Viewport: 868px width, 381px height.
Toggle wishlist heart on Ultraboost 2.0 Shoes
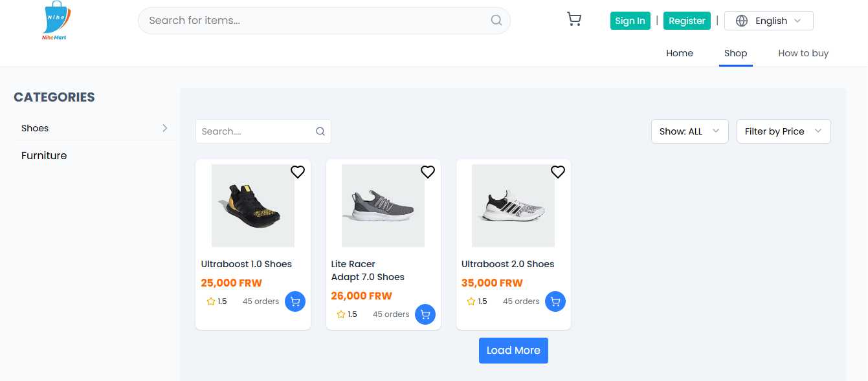(x=558, y=171)
